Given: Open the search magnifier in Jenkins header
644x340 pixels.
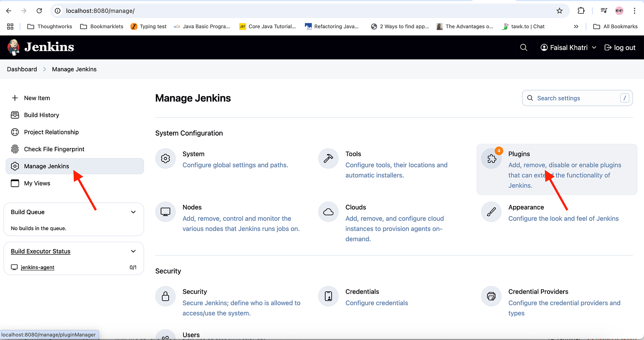Looking at the screenshot, I should (524, 47).
